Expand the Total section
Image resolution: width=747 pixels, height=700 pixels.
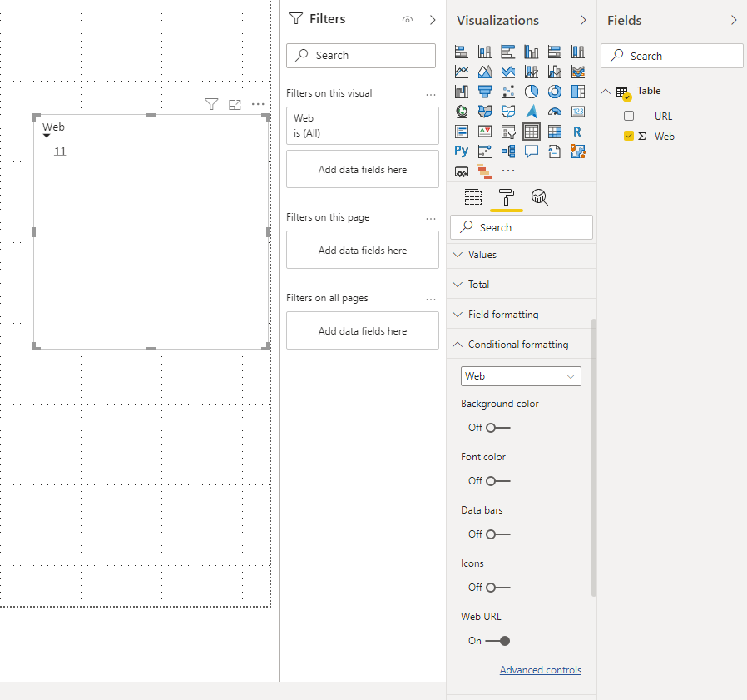point(522,285)
